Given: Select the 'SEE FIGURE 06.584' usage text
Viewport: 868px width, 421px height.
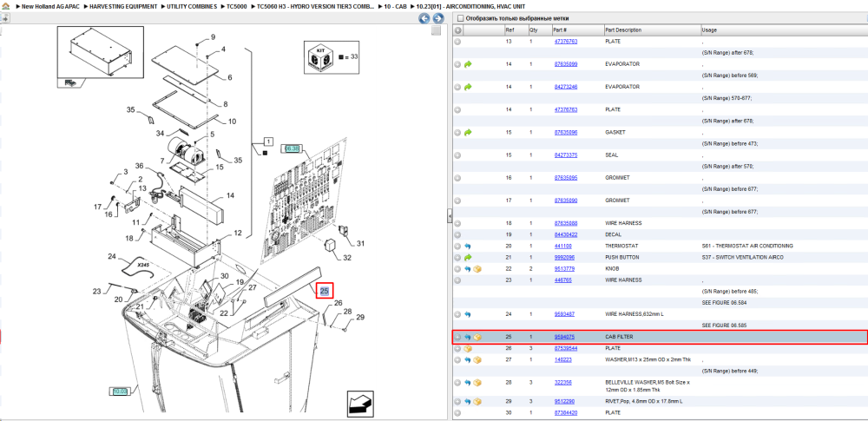Looking at the screenshot, I should [722, 303].
